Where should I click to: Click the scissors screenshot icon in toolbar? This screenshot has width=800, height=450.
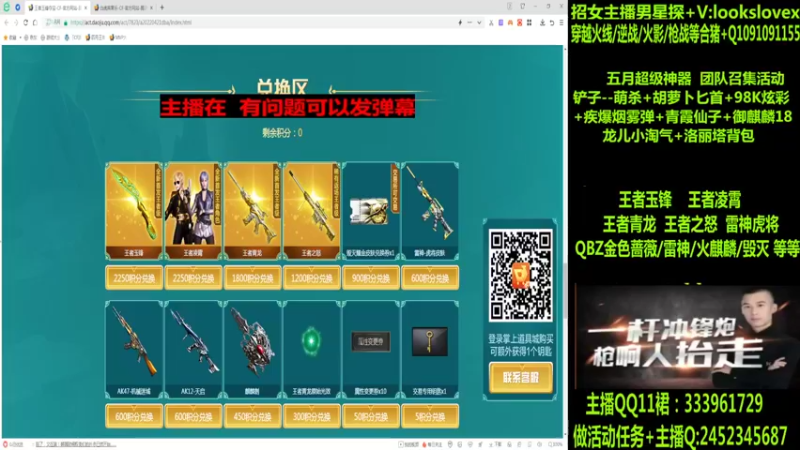[491, 22]
